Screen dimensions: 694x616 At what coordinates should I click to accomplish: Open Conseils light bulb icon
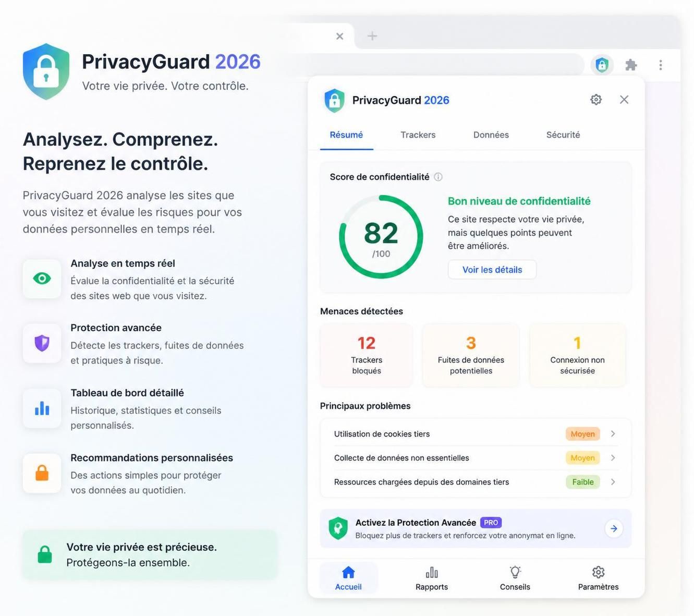(x=515, y=572)
